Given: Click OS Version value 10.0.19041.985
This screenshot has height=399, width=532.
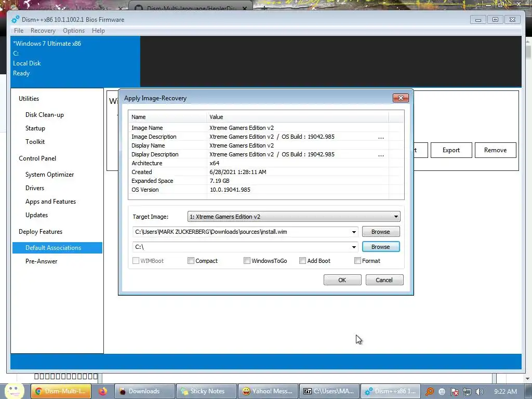Looking at the screenshot, I should [230, 190].
